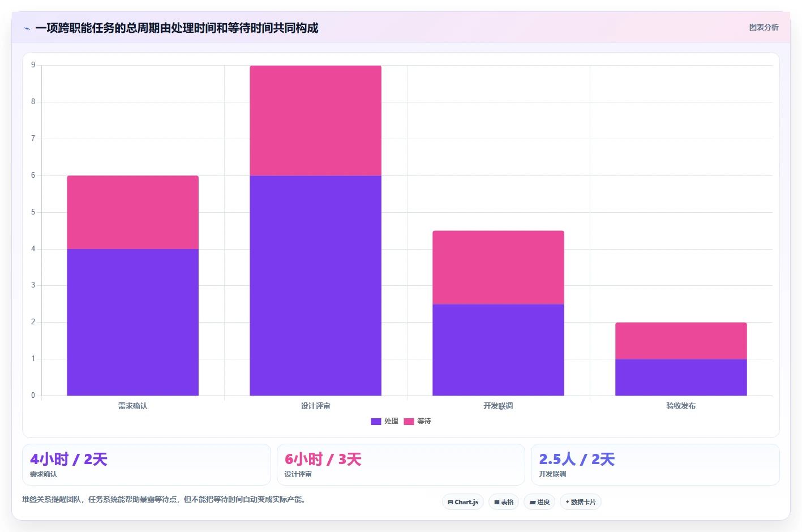Open the 2.5人 / 2天 开发联调 card

[655, 465]
